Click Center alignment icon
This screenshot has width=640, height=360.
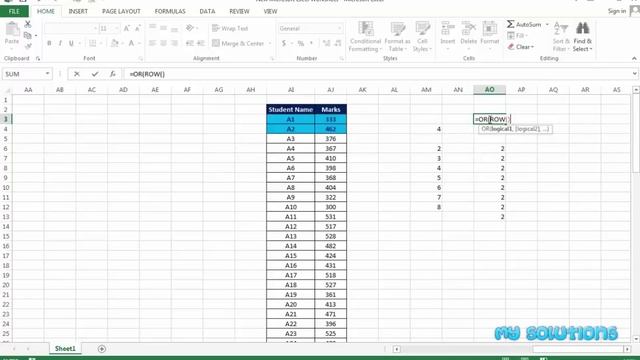click(x=163, y=43)
